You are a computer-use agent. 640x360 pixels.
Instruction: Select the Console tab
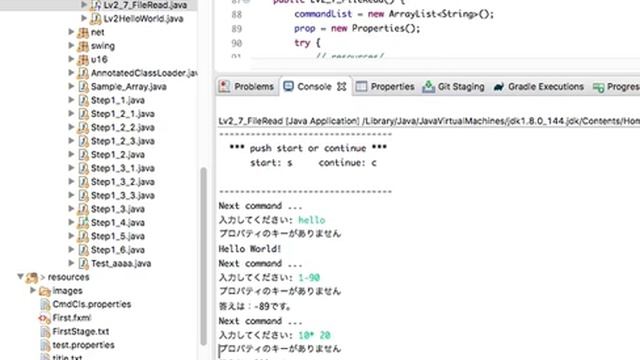pos(314,87)
